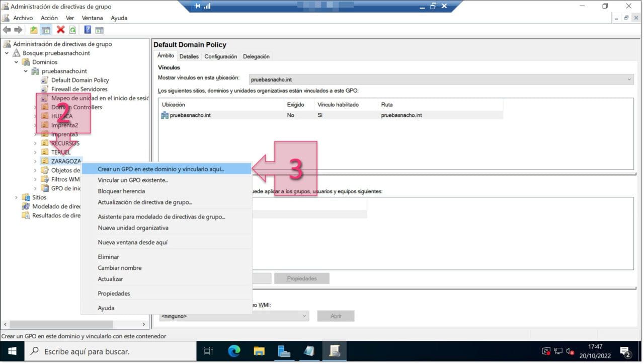This screenshot has height=364, width=644.
Task: Open the 'Mostrar vínculos en esta ubicación' dropdown
Action: click(441, 80)
